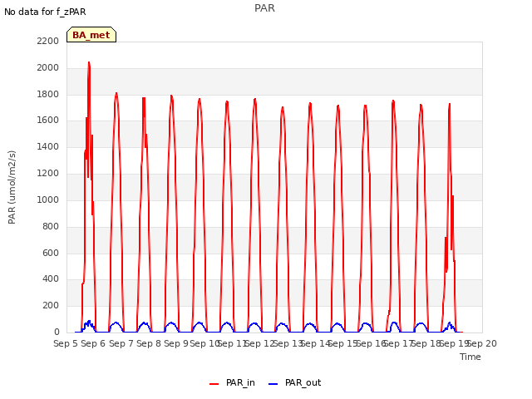Click the 0 y-axis tick label
Viewport: 532px width, 399px height.
tap(57, 332)
